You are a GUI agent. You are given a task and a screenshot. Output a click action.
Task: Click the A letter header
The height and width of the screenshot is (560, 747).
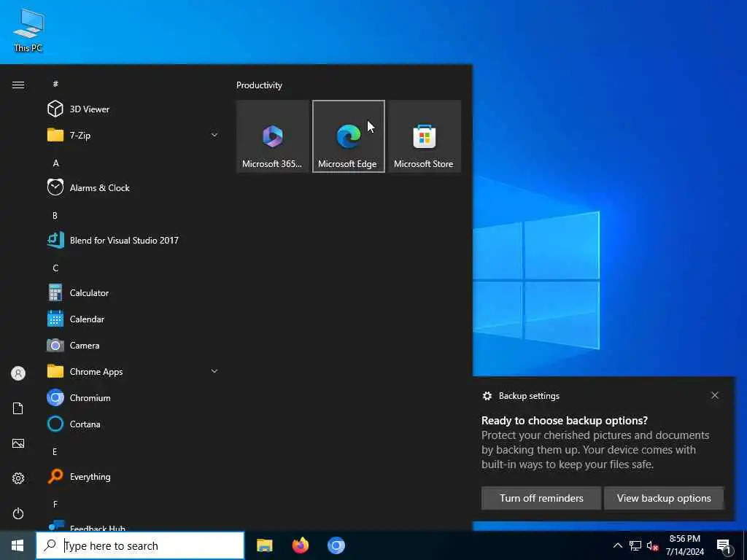point(55,163)
